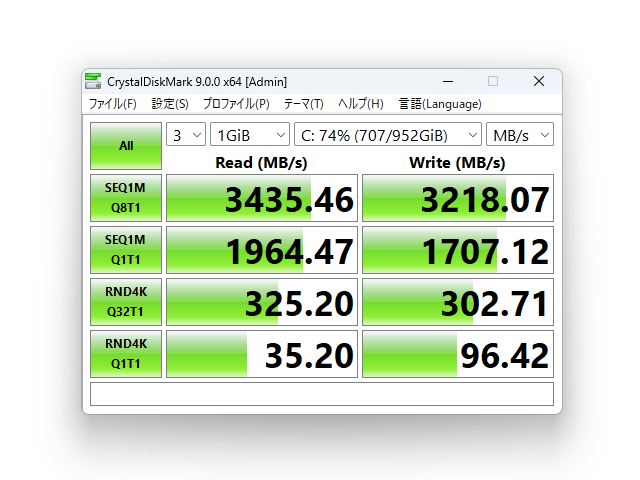Open the 1GiB test size dropdown

tap(250, 134)
